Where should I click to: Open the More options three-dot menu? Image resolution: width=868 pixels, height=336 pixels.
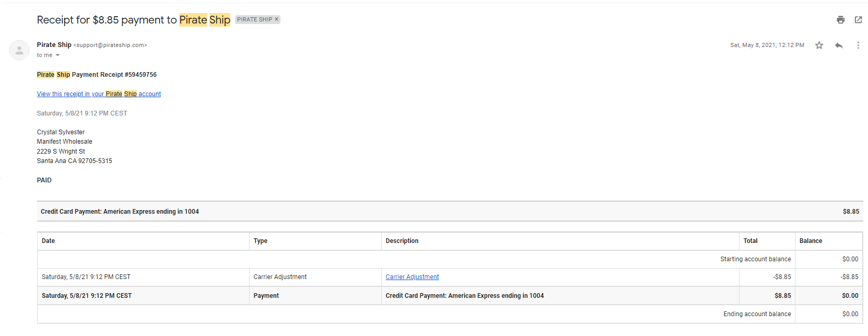[858, 45]
